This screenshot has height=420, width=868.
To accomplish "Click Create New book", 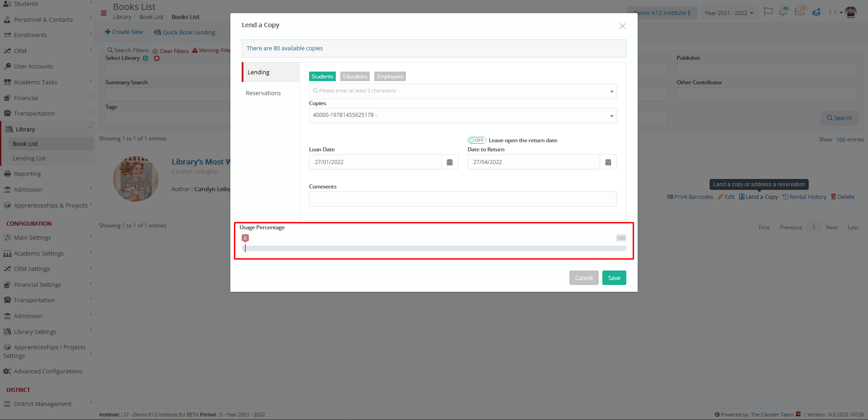I will point(124,32).
